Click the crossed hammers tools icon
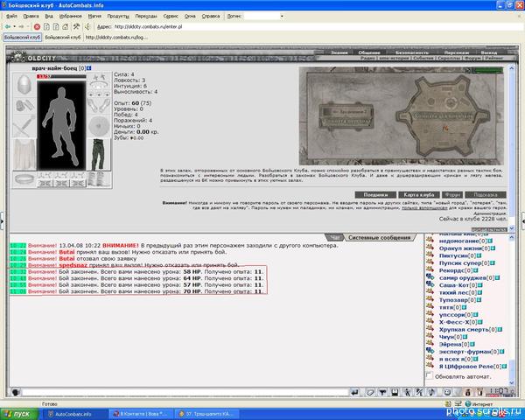The height and width of the screenshot is (420, 525). point(76,26)
